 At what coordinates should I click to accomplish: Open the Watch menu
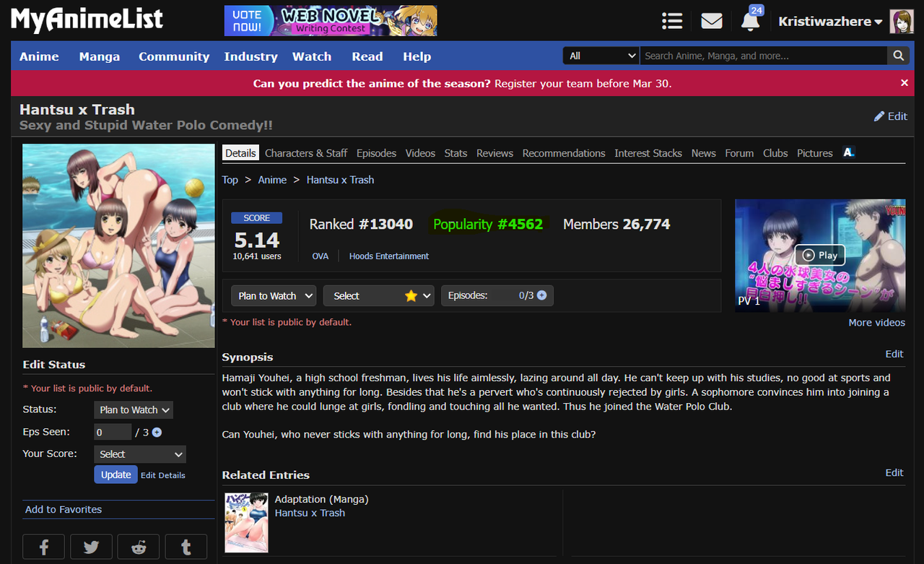312,56
